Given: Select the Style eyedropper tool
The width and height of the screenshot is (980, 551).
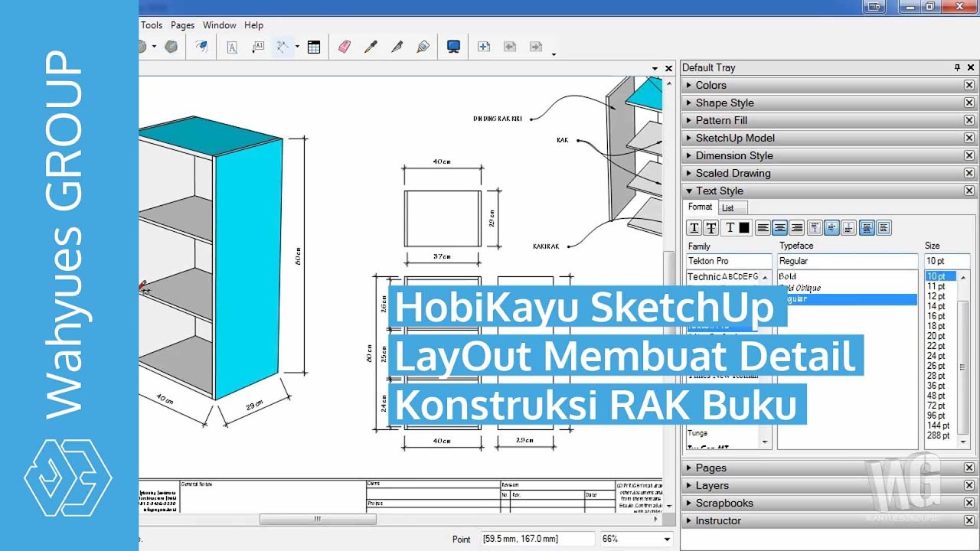Looking at the screenshot, I should [x=371, y=47].
